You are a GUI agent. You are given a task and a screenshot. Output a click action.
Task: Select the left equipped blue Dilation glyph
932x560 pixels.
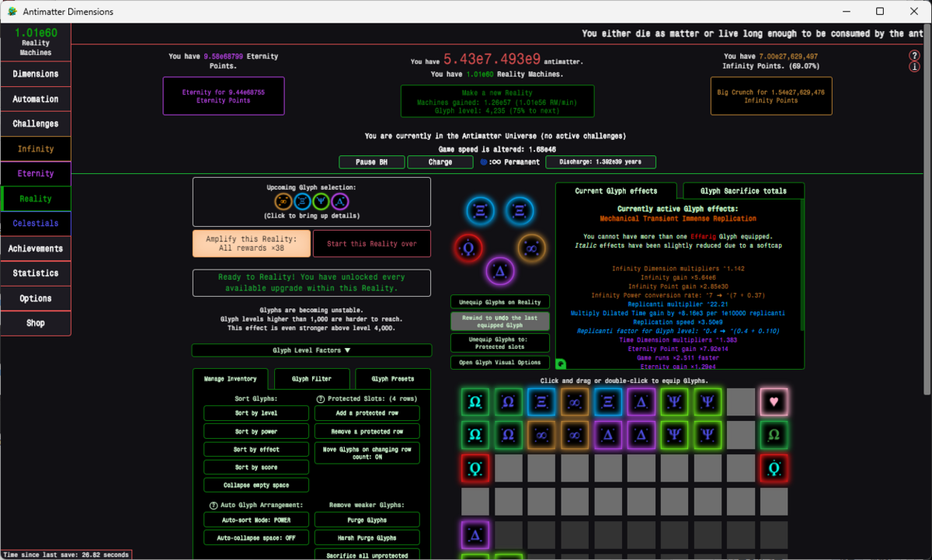coord(481,210)
